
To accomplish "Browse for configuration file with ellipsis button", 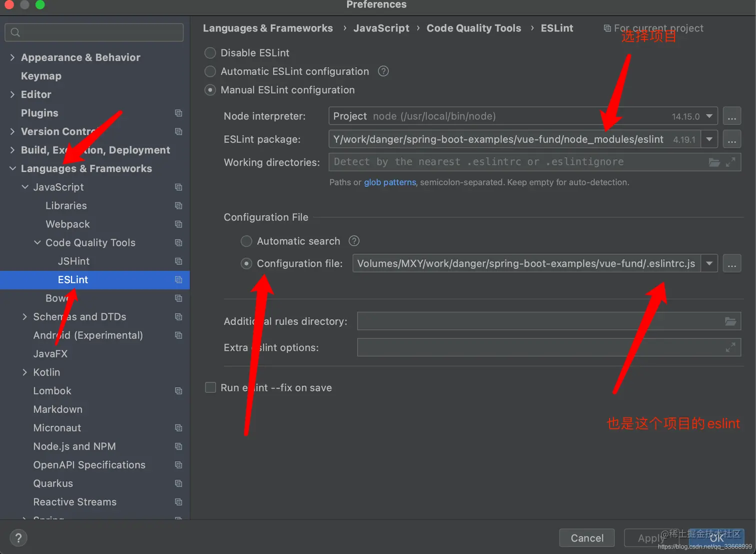I will click(x=732, y=263).
